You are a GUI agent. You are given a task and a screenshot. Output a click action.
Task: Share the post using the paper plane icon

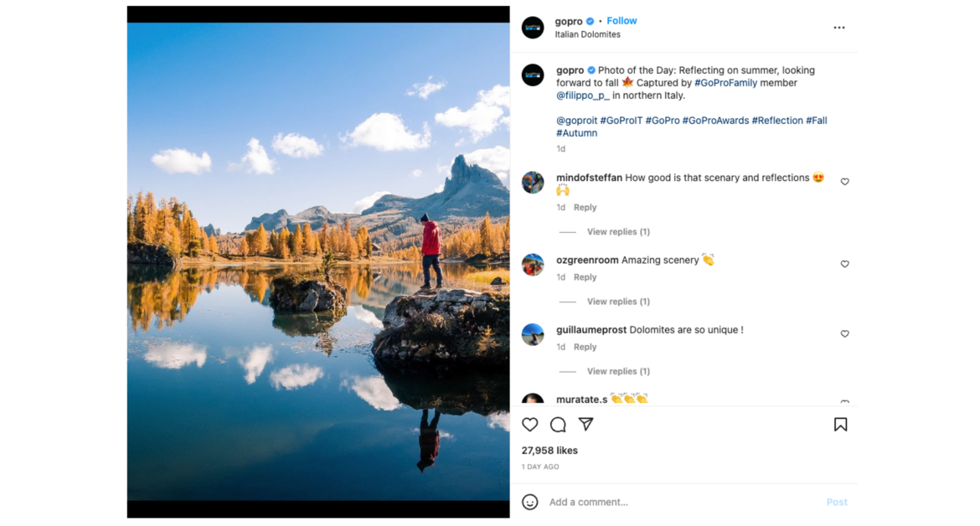[x=586, y=425]
